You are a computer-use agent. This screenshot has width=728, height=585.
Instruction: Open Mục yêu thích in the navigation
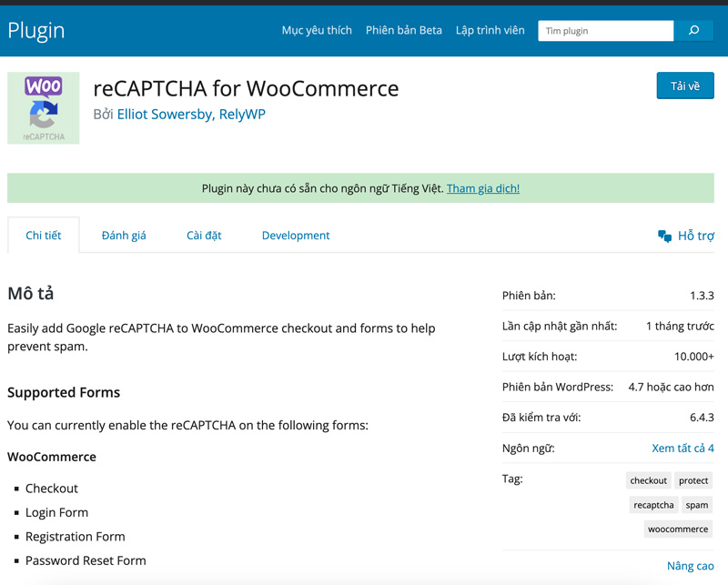click(317, 30)
